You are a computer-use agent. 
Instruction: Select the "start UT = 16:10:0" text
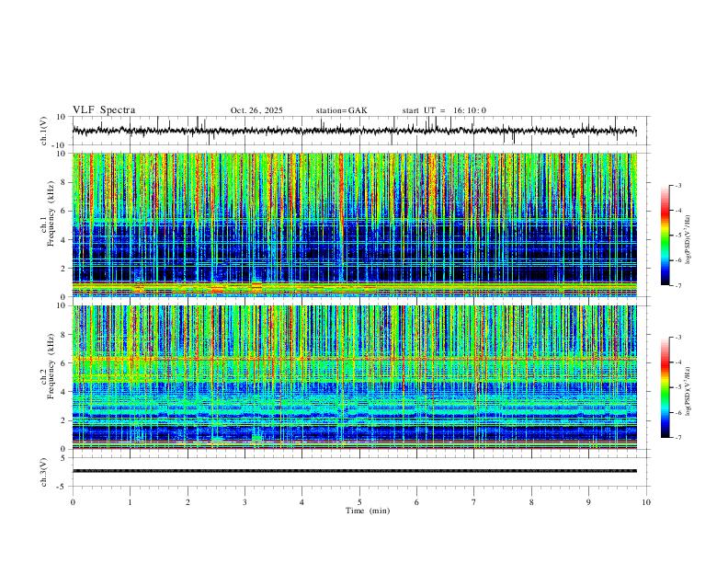(x=444, y=110)
